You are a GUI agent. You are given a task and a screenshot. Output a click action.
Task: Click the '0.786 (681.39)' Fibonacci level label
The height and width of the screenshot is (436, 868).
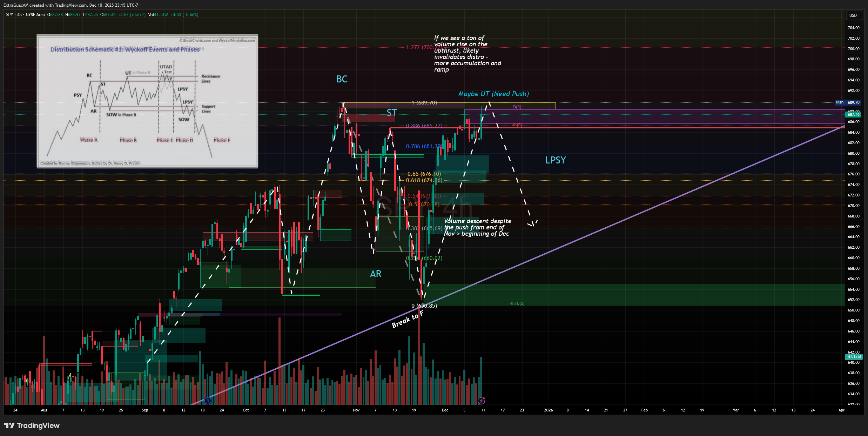[424, 146]
